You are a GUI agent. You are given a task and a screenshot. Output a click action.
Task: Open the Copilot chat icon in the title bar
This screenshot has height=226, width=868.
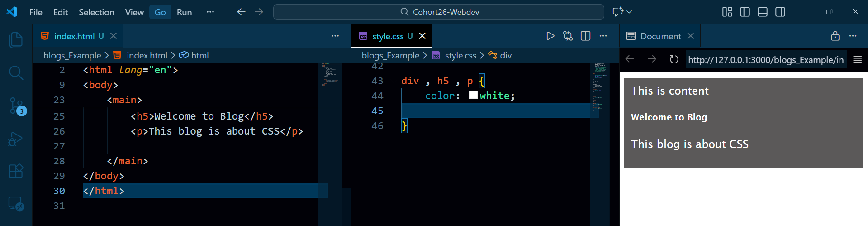[617, 12]
